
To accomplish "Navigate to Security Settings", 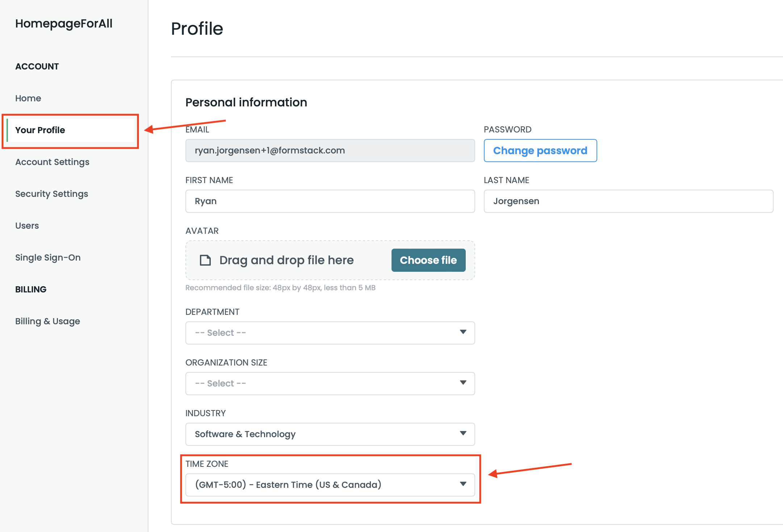I will click(x=51, y=194).
